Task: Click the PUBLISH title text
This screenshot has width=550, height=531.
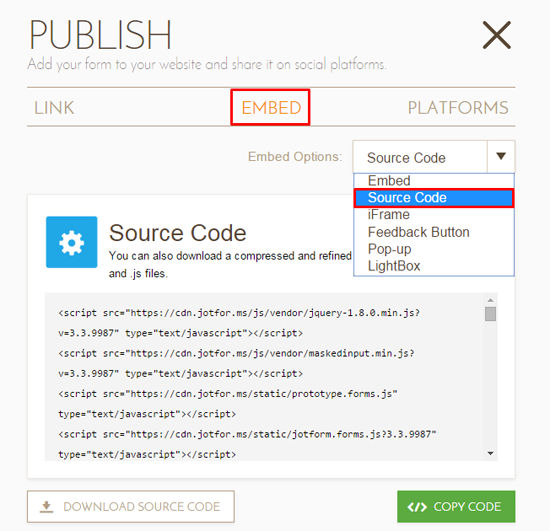Action: click(100, 35)
